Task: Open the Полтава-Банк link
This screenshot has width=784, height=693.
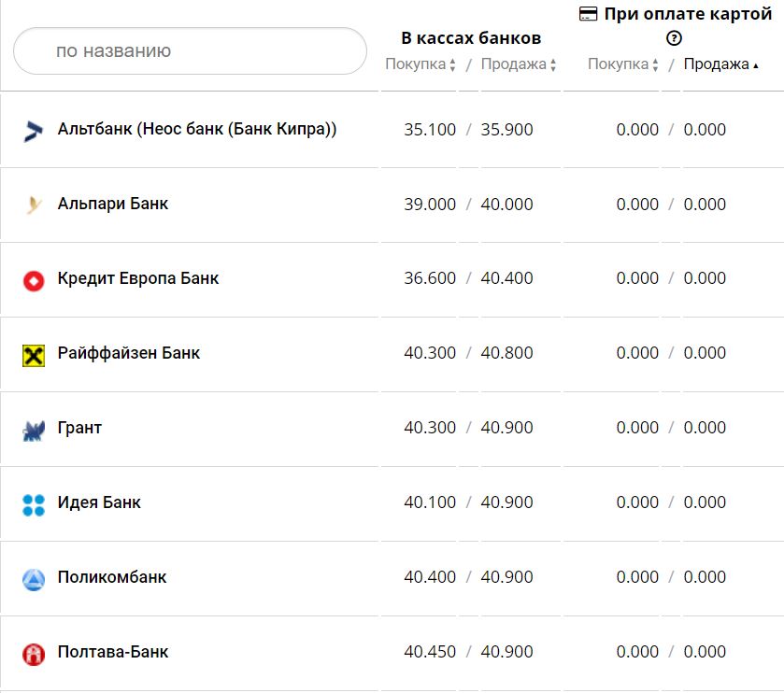Action: click(113, 652)
